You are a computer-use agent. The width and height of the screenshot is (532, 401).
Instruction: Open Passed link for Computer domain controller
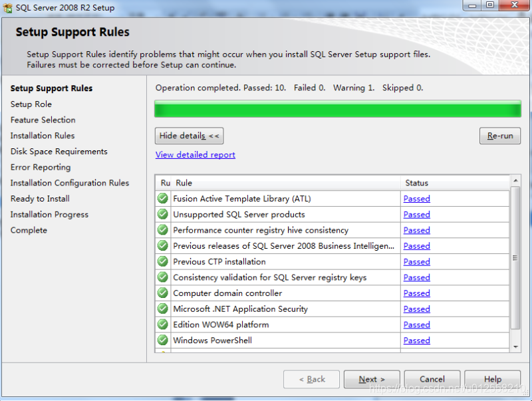pos(417,293)
